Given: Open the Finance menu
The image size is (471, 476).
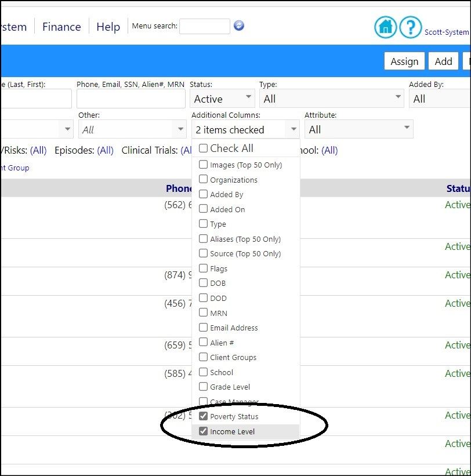Looking at the screenshot, I should (61, 27).
